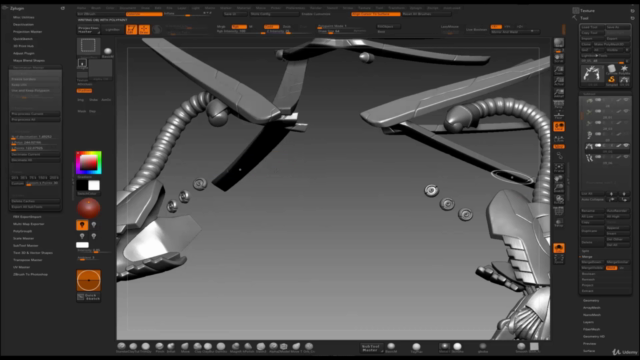
Task: Open the stroke type thumbnail in left shelf
Action: coord(82,63)
